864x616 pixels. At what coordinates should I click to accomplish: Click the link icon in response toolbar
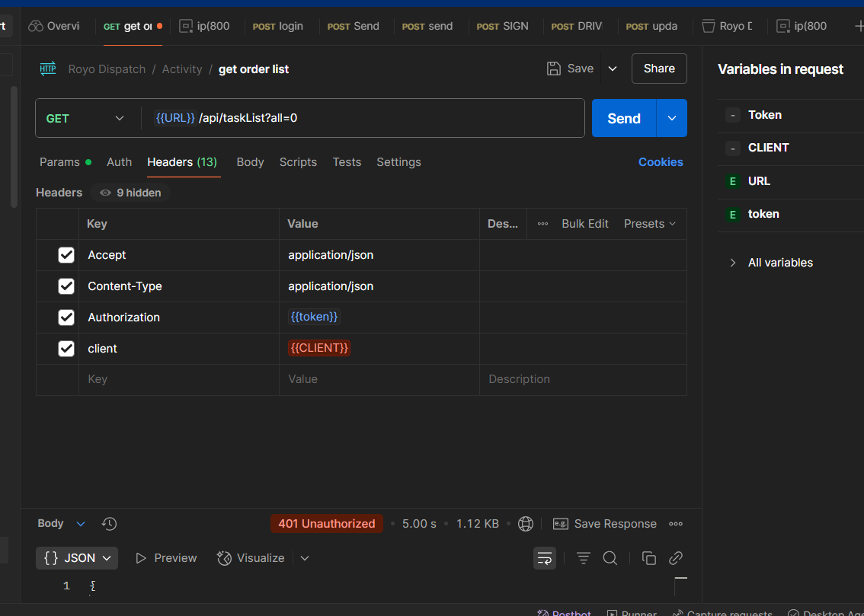pos(675,558)
